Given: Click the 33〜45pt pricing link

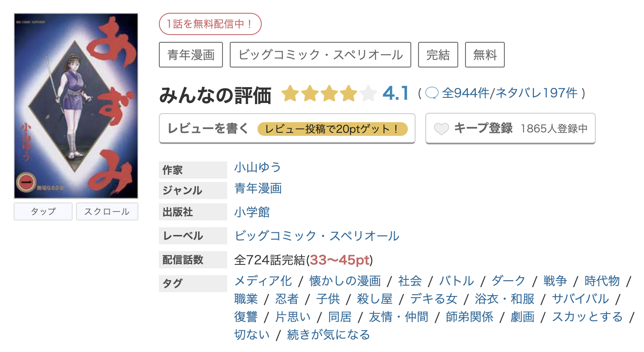Looking at the screenshot, I should pyautogui.click(x=340, y=259).
